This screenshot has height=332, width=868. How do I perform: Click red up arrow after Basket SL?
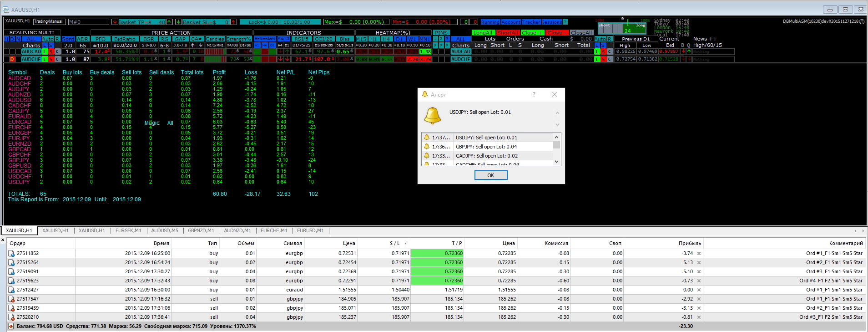233,22
